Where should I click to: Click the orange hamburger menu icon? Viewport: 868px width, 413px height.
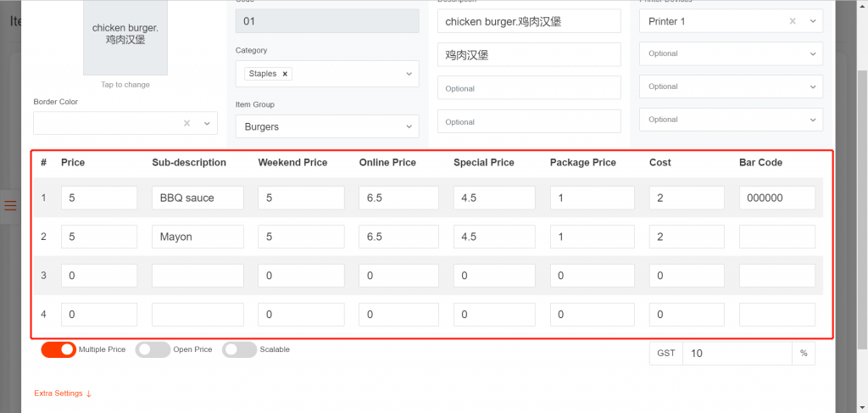[x=10, y=206]
